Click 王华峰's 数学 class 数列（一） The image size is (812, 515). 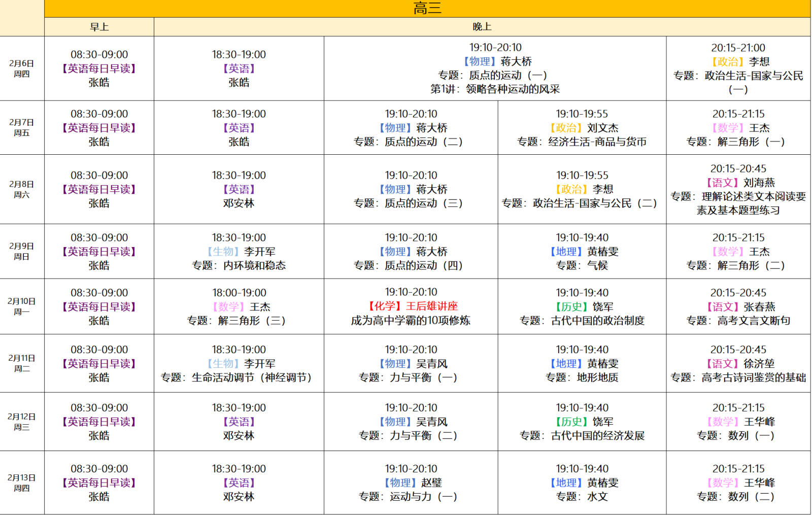[738, 422]
